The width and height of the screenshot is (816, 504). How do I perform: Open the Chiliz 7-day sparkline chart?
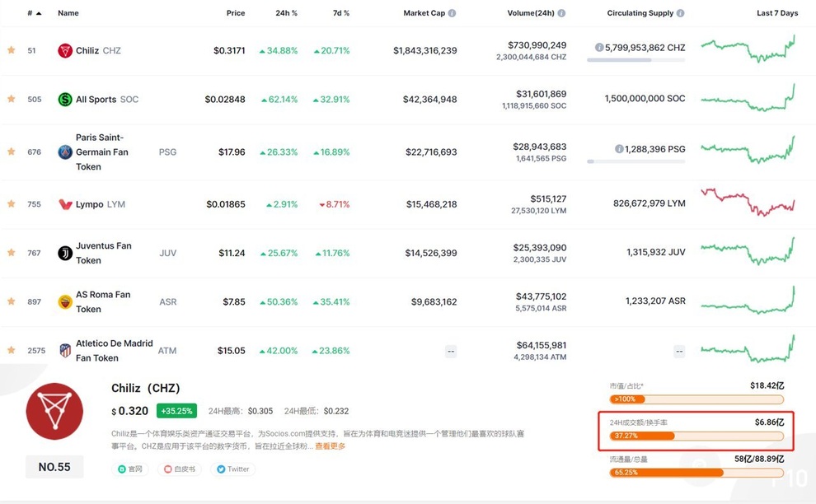pos(748,49)
